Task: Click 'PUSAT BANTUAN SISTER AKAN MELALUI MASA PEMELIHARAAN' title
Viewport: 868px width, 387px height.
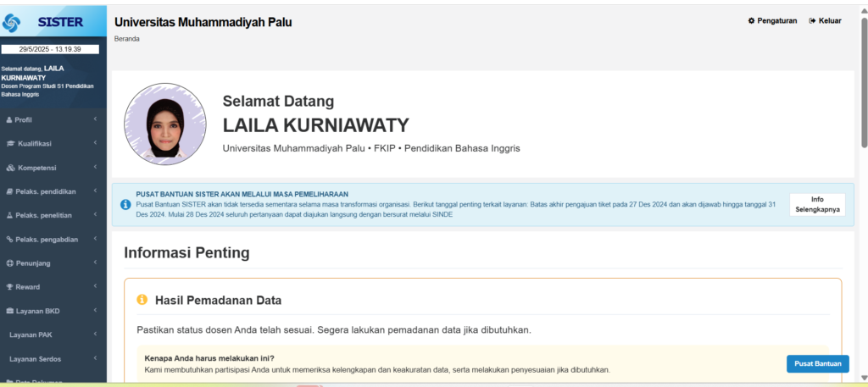Action: (242, 194)
